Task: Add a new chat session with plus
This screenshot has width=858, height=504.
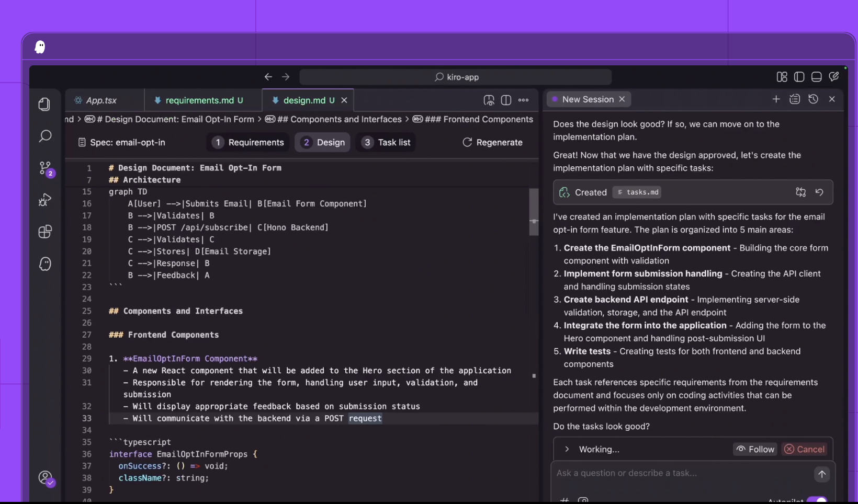Action: [x=776, y=99]
